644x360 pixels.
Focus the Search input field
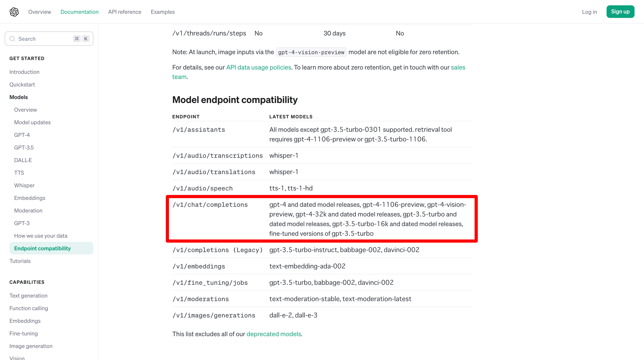pos(49,39)
